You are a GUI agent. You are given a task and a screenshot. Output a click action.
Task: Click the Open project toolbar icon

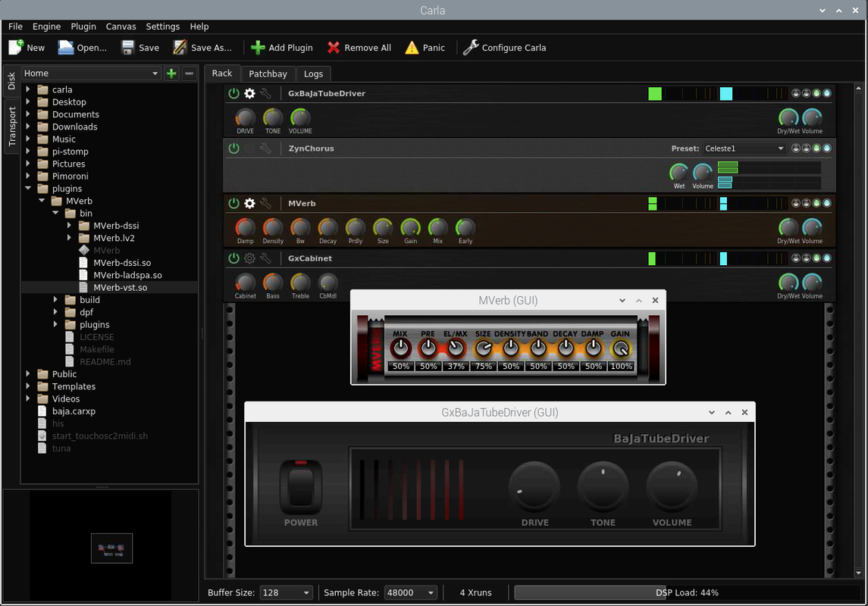pos(66,48)
